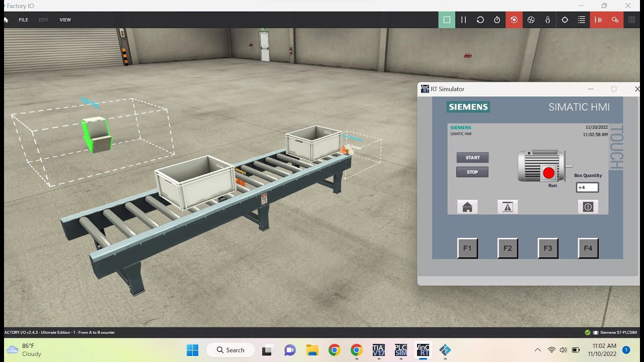Viewport: 644px width, 362px height.
Task: Open the PLCSIM taskbar icon
Action: click(x=400, y=350)
